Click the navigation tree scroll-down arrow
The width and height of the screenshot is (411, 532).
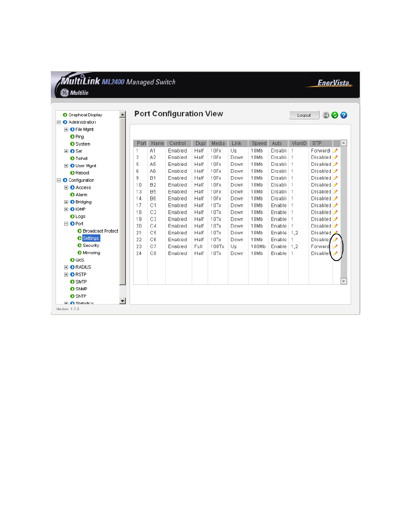tap(123, 301)
